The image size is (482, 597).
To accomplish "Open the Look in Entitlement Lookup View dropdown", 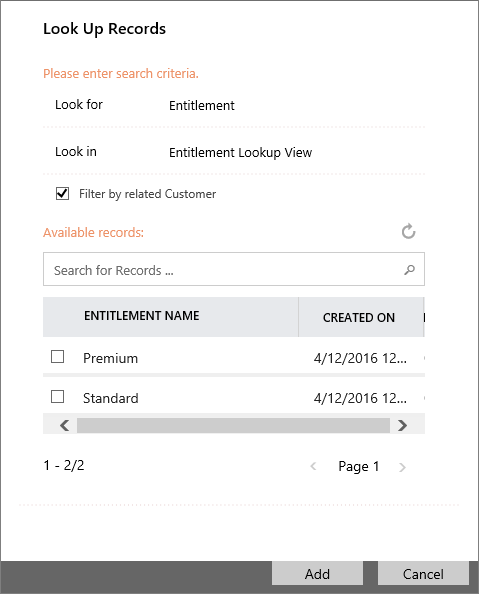I will point(240,152).
